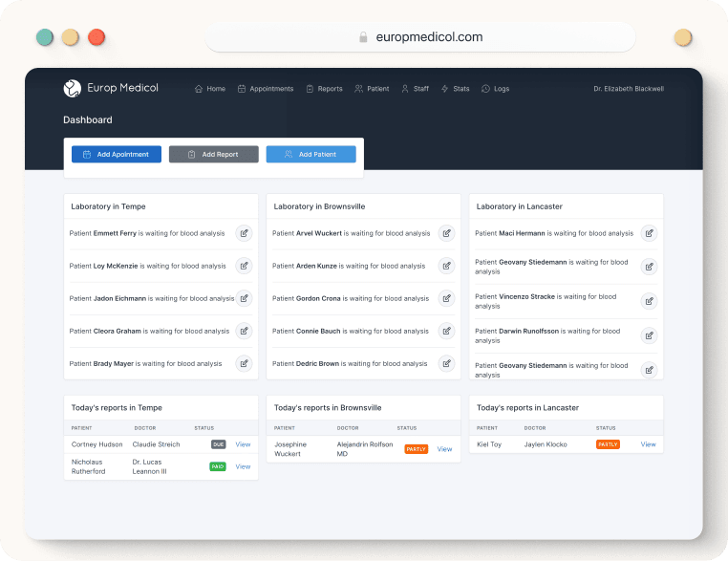Image resolution: width=728 pixels, height=561 pixels.
Task: Click the europmedicol.com address bar
Action: click(x=419, y=37)
